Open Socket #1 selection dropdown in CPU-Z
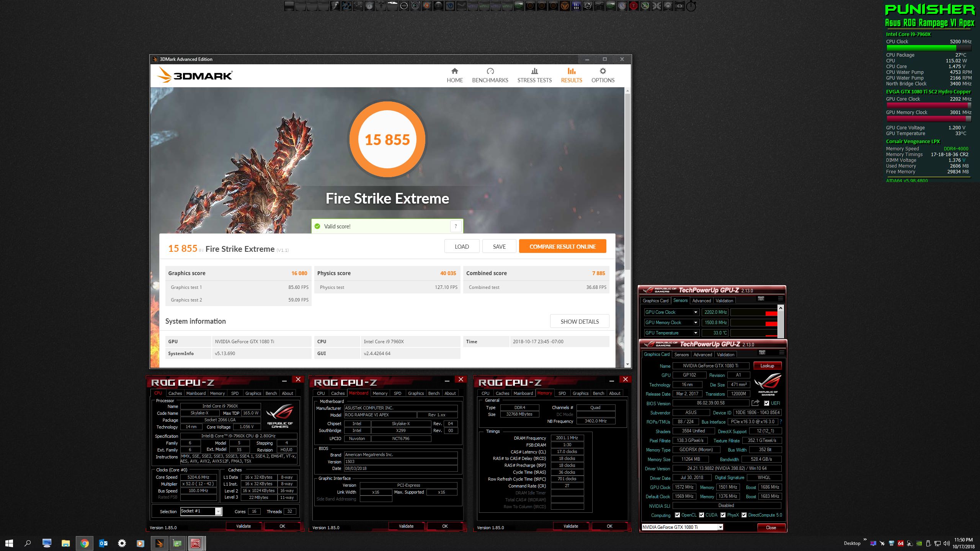The width and height of the screenshot is (980, 551). (x=218, y=512)
